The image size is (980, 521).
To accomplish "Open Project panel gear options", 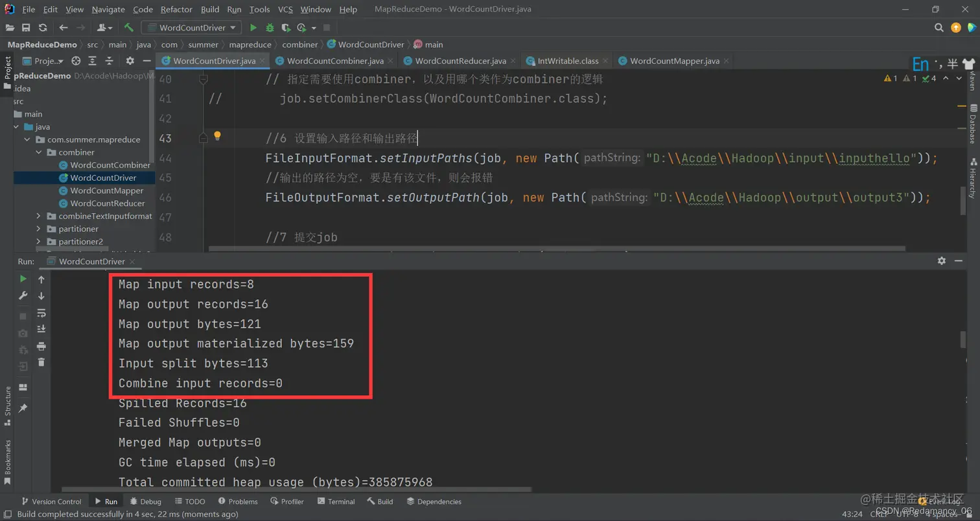I will pyautogui.click(x=130, y=61).
